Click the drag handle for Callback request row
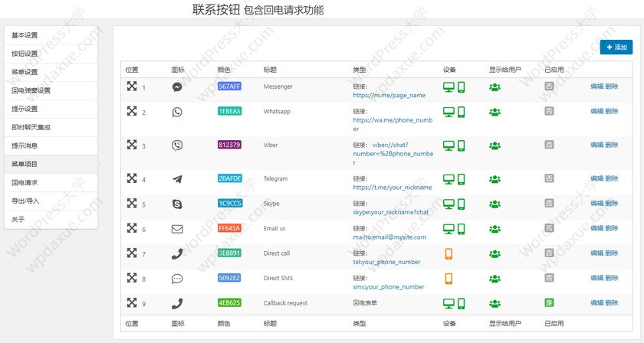The width and height of the screenshot is (644, 343). (132, 303)
